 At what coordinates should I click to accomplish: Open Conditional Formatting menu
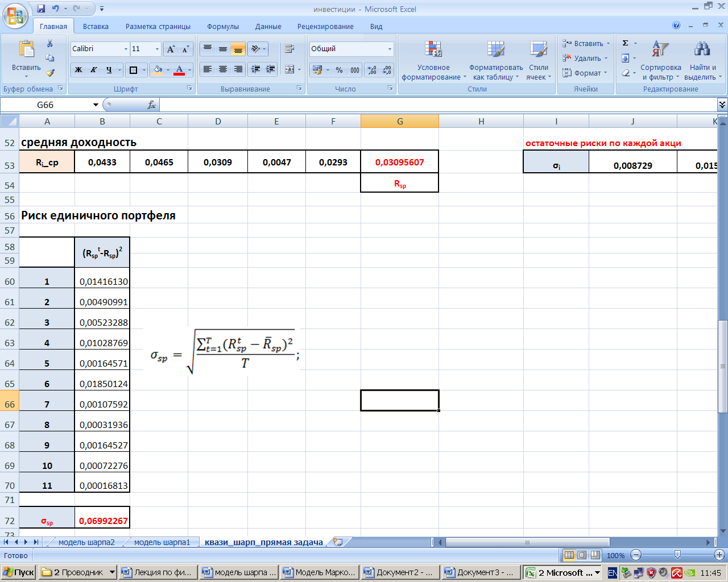(x=433, y=60)
